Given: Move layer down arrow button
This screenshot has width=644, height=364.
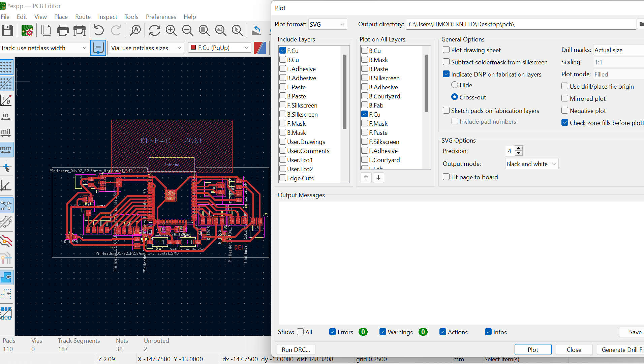Looking at the screenshot, I should (378, 178).
